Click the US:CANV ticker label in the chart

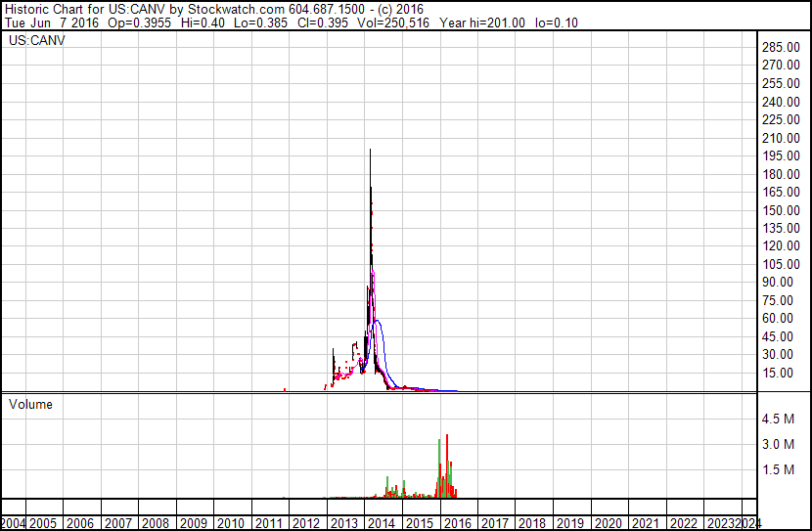point(37,40)
